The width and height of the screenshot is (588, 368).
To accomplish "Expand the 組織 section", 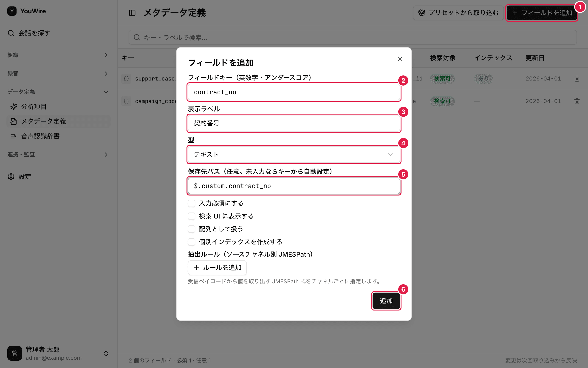I will coord(58,55).
